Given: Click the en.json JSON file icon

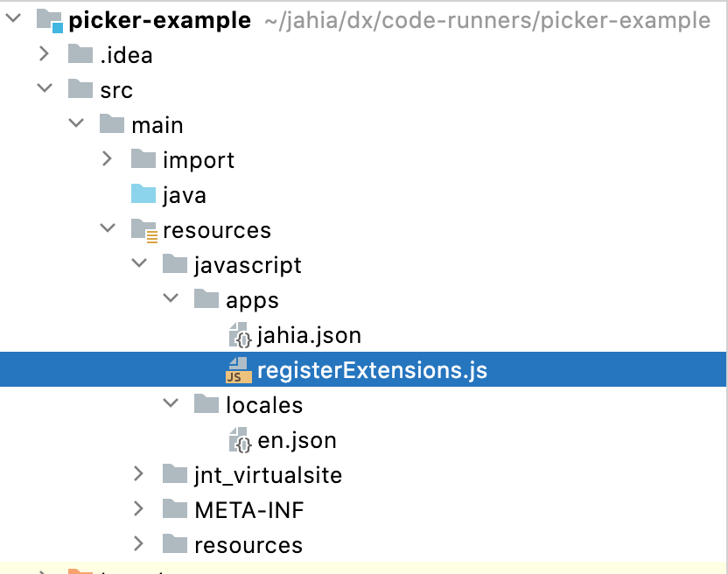Looking at the screenshot, I should click(x=242, y=439).
